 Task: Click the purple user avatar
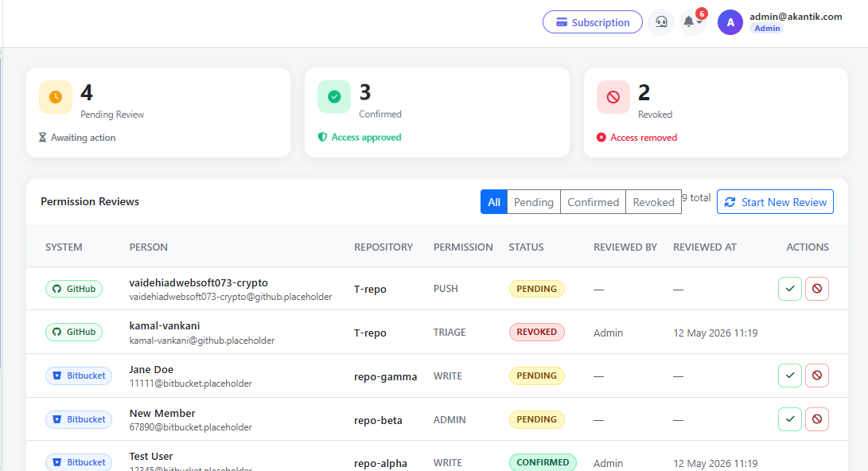tap(730, 23)
